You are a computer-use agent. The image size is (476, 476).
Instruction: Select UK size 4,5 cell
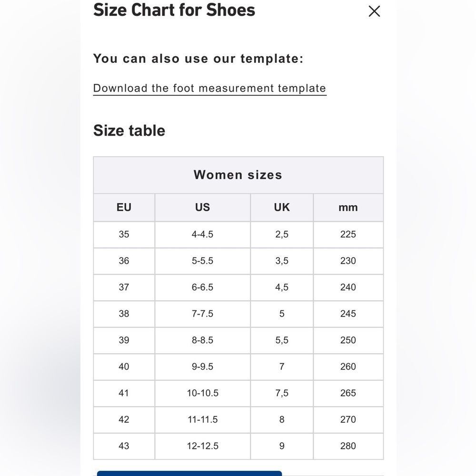tap(282, 287)
